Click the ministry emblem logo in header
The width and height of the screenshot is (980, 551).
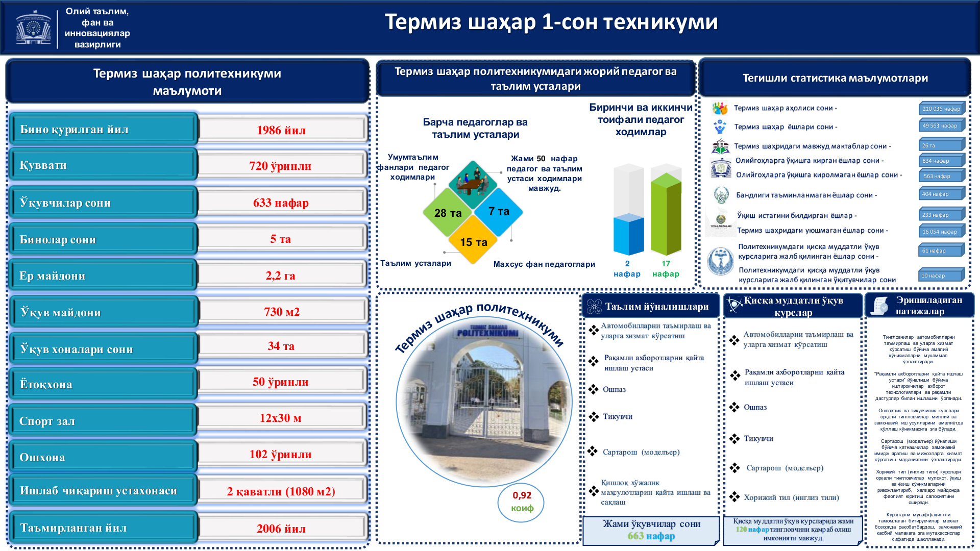pyautogui.click(x=33, y=28)
